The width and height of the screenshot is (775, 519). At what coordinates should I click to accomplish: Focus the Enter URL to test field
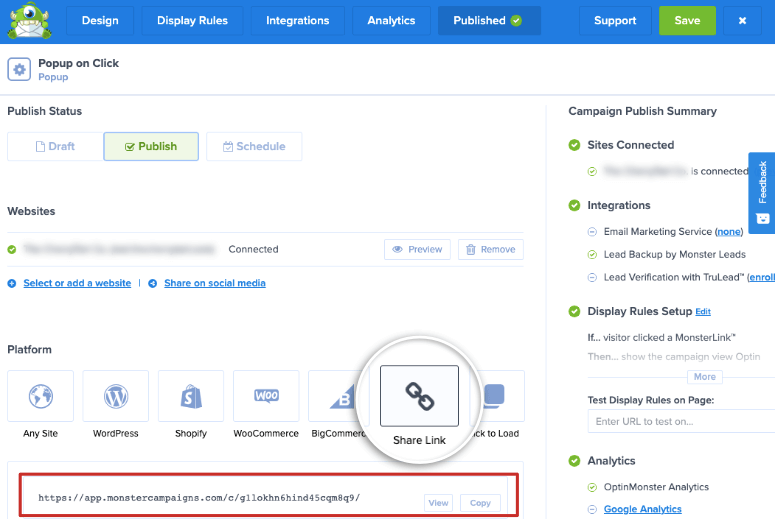[x=681, y=422]
